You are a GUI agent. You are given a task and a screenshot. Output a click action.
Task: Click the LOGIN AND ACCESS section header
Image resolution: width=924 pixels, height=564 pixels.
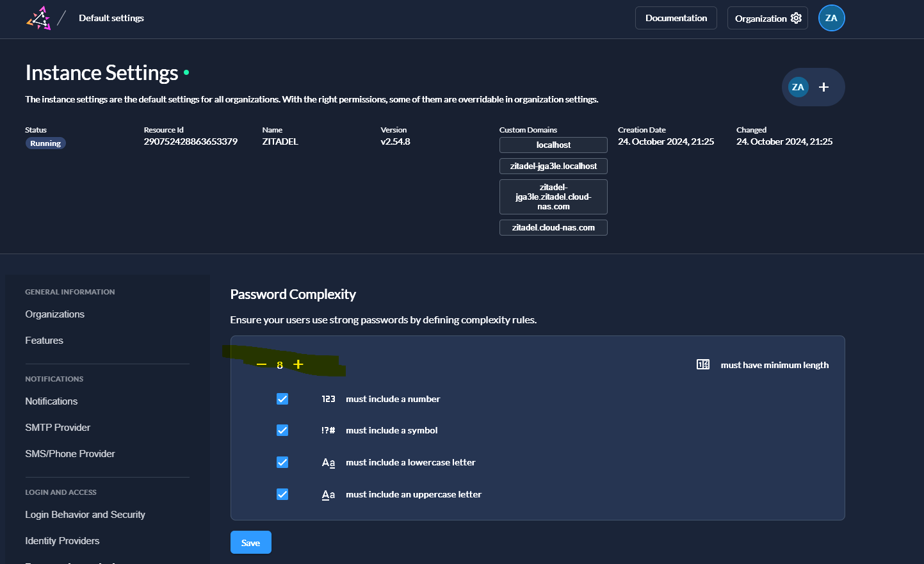tap(61, 492)
